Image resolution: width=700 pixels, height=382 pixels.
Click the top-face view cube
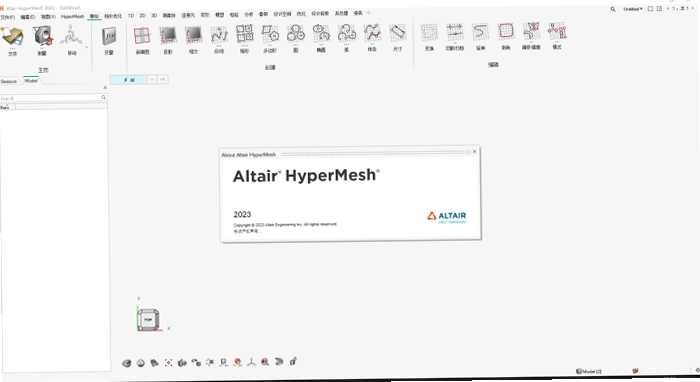[x=148, y=320]
